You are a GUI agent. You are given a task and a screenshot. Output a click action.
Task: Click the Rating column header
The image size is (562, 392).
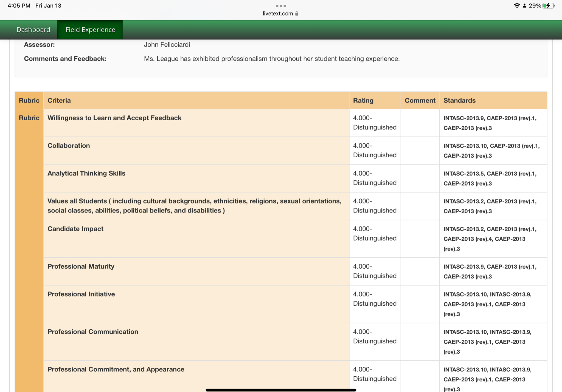pos(363,100)
